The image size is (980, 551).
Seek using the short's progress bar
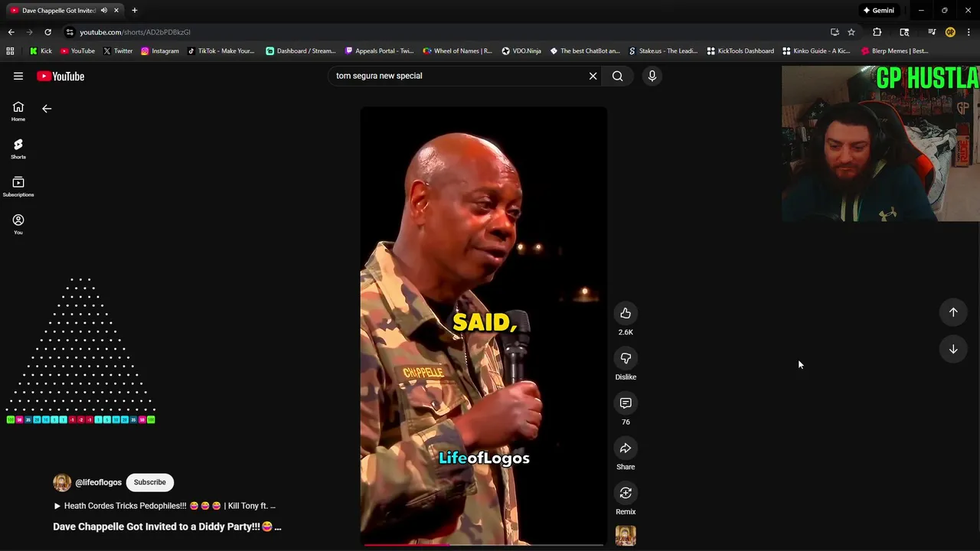(484, 545)
